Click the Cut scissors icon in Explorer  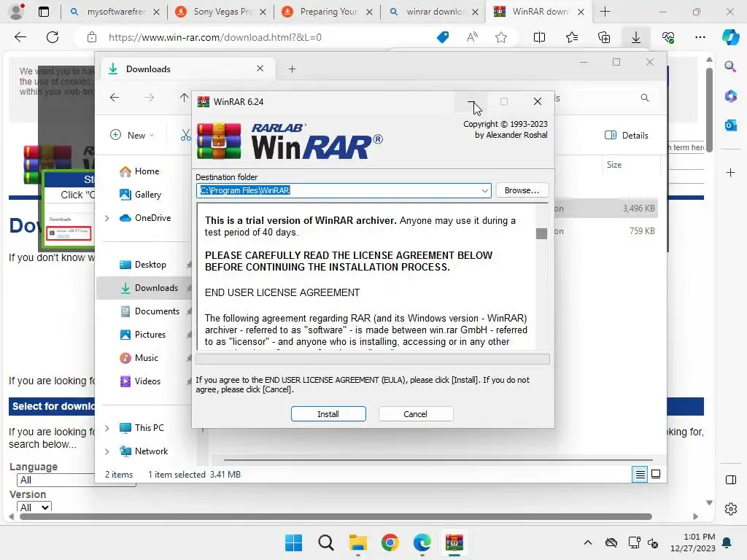tap(185, 135)
